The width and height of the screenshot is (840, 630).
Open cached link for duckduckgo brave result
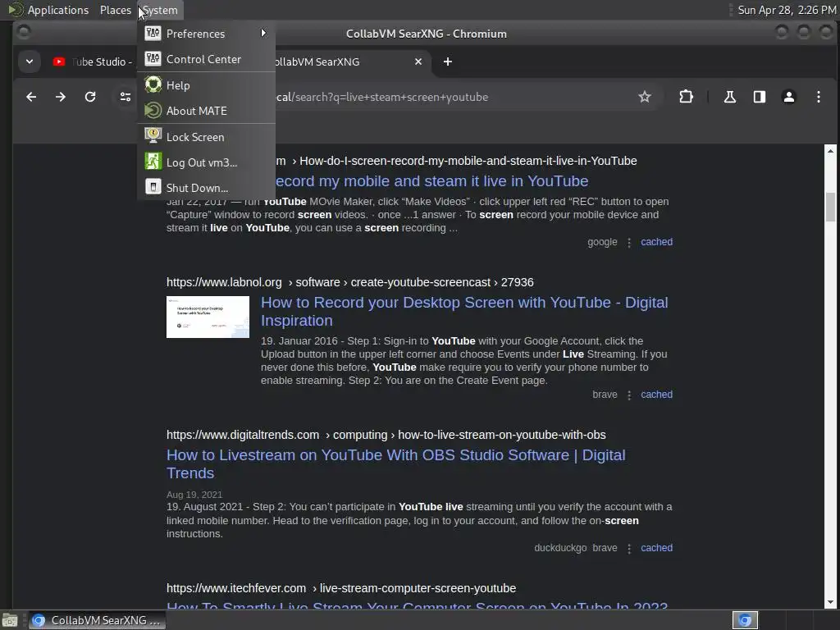656,547
